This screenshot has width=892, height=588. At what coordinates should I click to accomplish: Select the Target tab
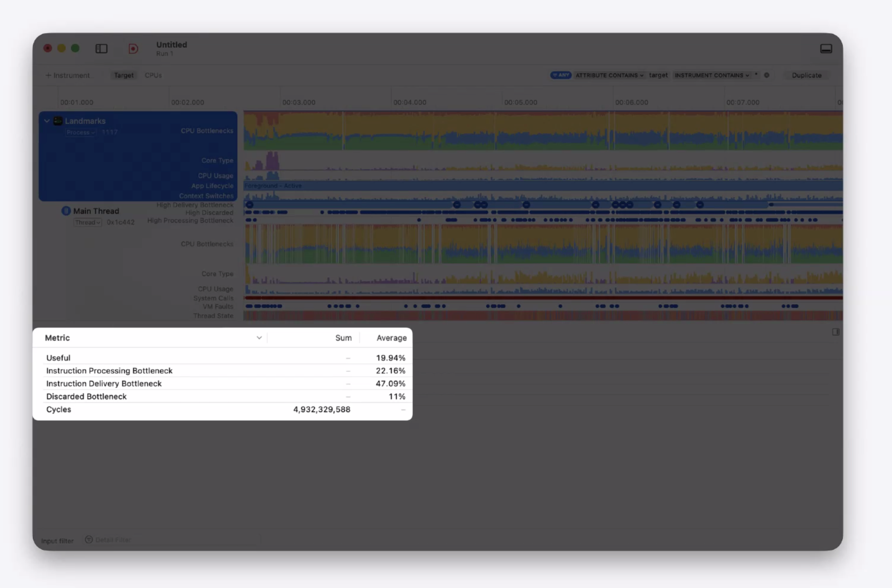point(123,75)
